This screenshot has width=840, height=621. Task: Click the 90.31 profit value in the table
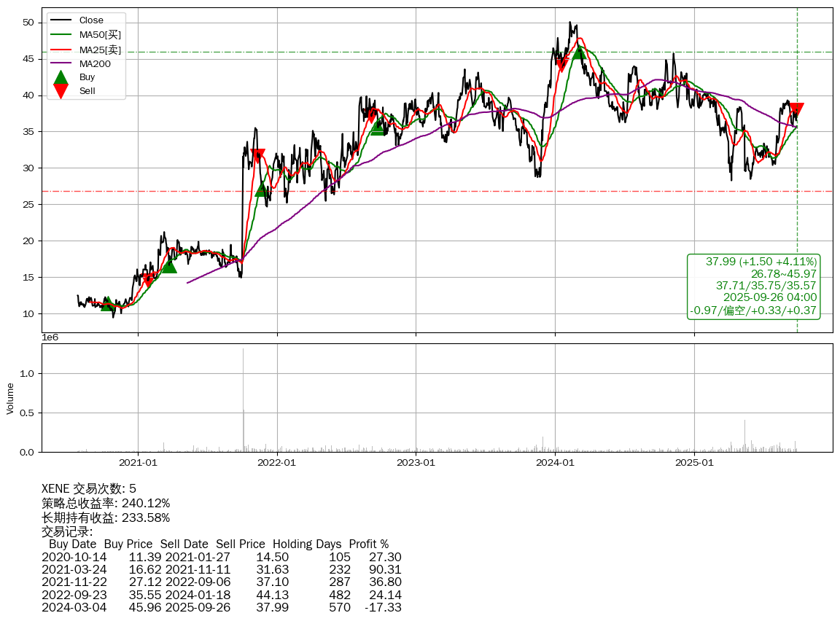coord(385,569)
